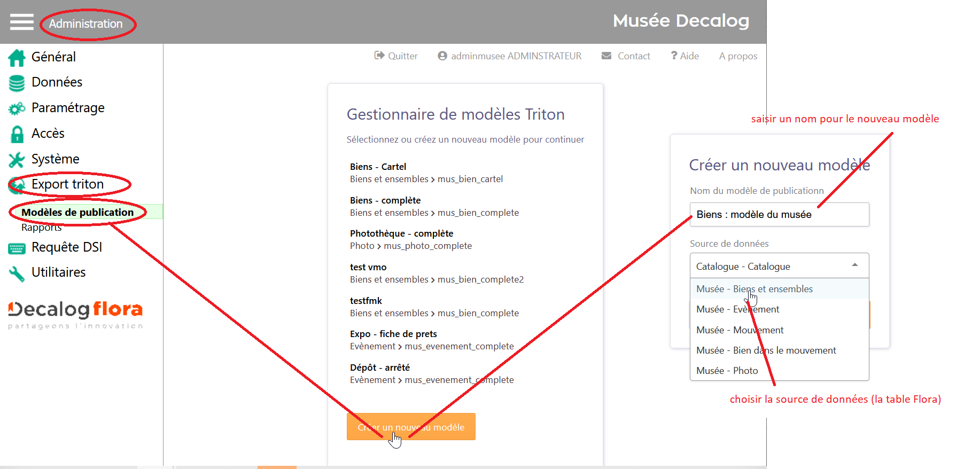The image size is (980, 469).
Task: Select the Biens - complète model
Action: pos(385,200)
